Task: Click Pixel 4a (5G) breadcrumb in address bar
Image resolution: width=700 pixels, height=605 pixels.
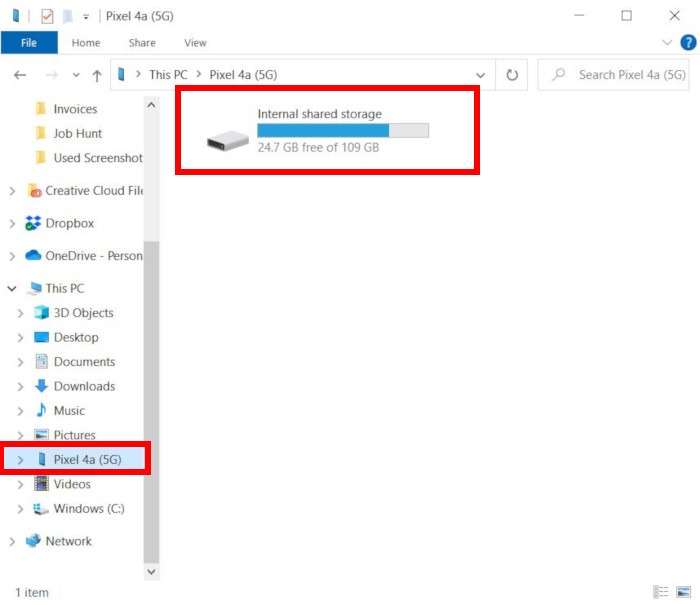Action: coord(243,75)
